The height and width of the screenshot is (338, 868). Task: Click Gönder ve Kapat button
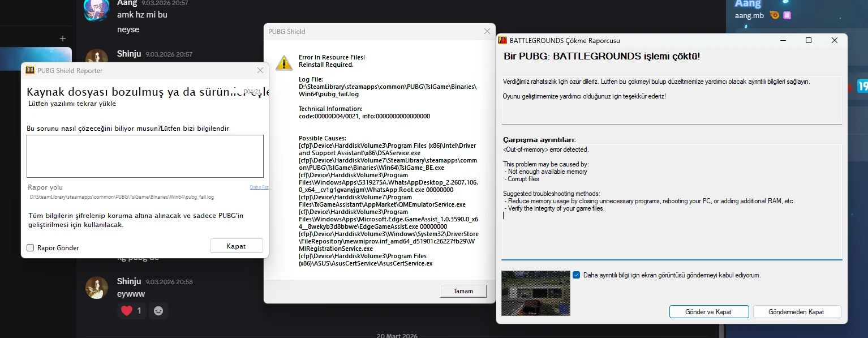coord(709,312)
